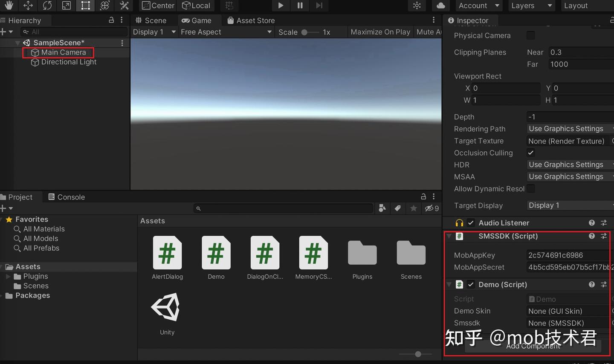The width and height of the screenshot is (614, 364).
Task: Switch to the Scene tab
Action: click(x=151, y=20)
